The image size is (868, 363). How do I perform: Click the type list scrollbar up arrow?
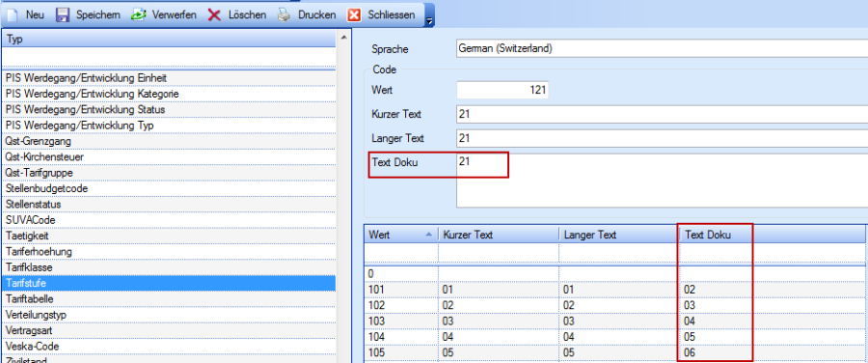[x=342, y=37]
